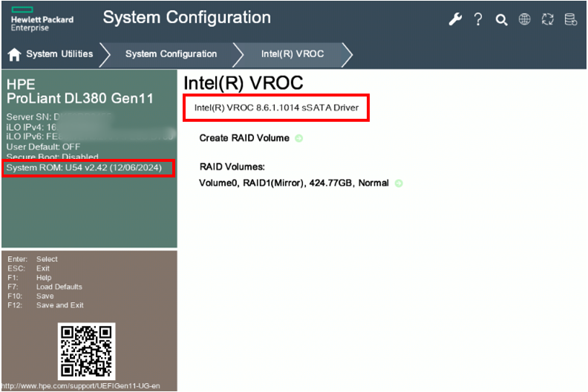
Task: Open Volume0 RAID1(Mirror) volume details
Action: pos(293,183)
